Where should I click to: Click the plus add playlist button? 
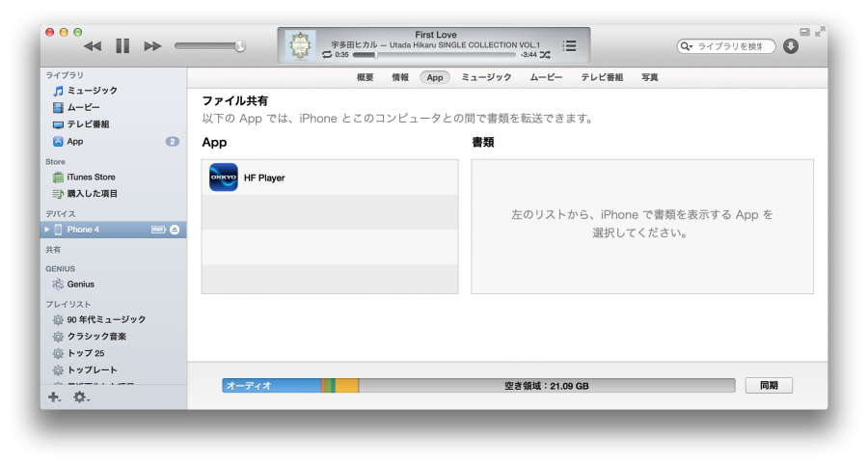54,397
